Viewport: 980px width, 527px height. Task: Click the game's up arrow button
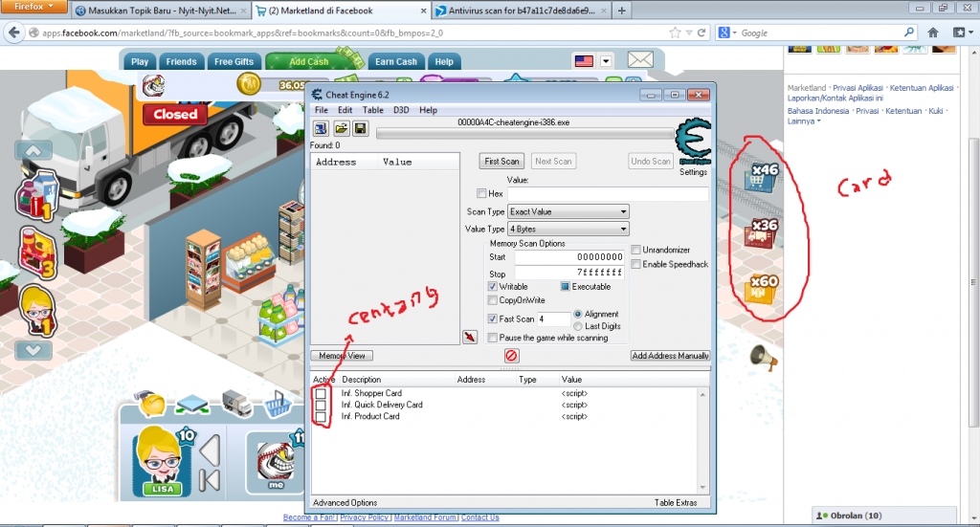33,150
